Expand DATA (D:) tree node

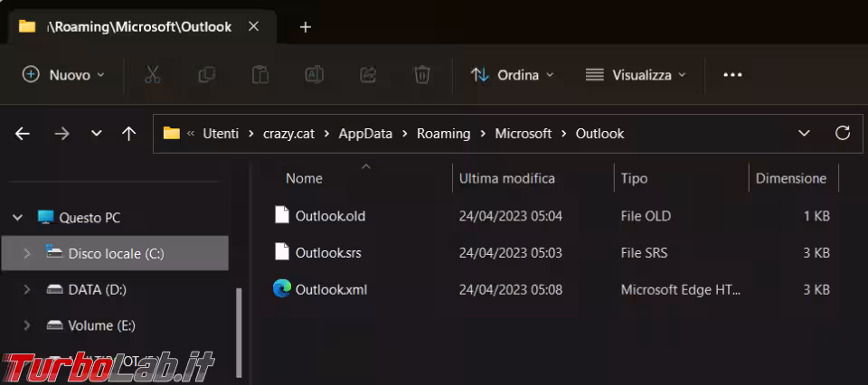pos(26,289)
